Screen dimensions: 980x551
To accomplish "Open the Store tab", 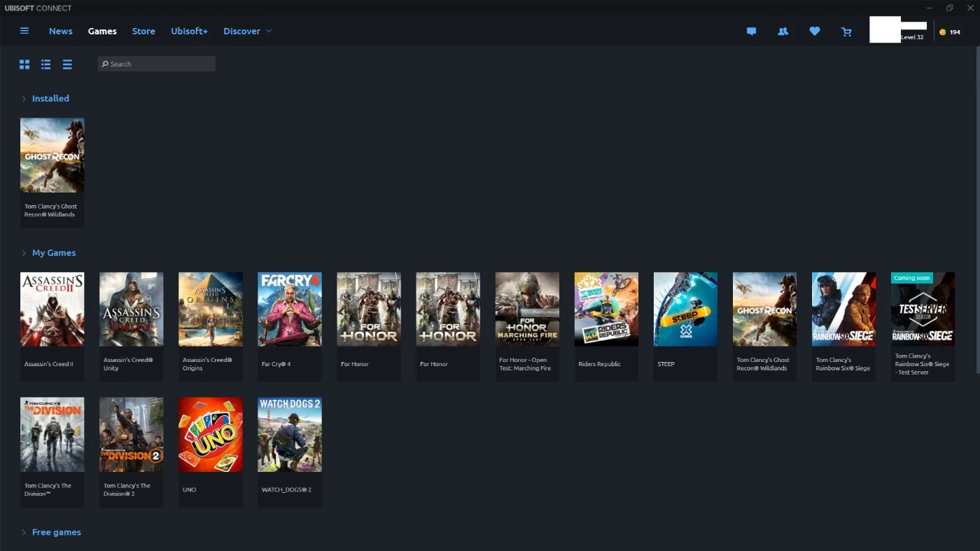I will (143, 32).
